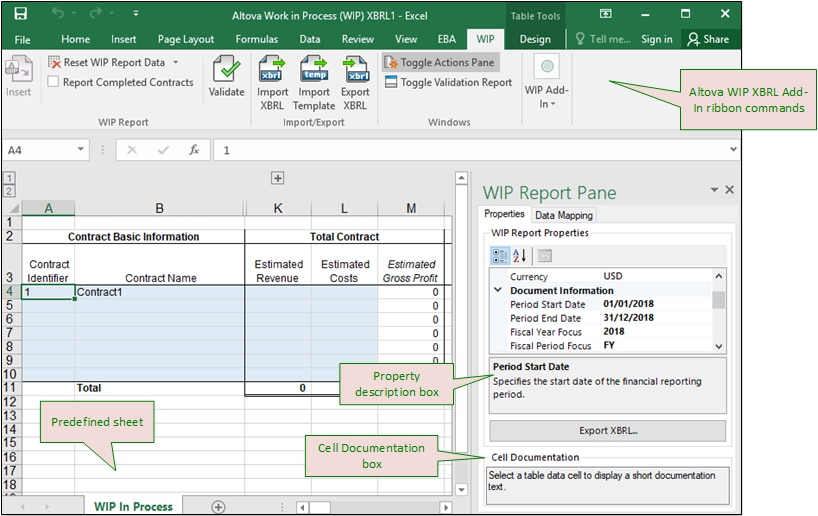Switch to the Home ribbon tab
818x516 pixels.
click(x=75, y=39)
